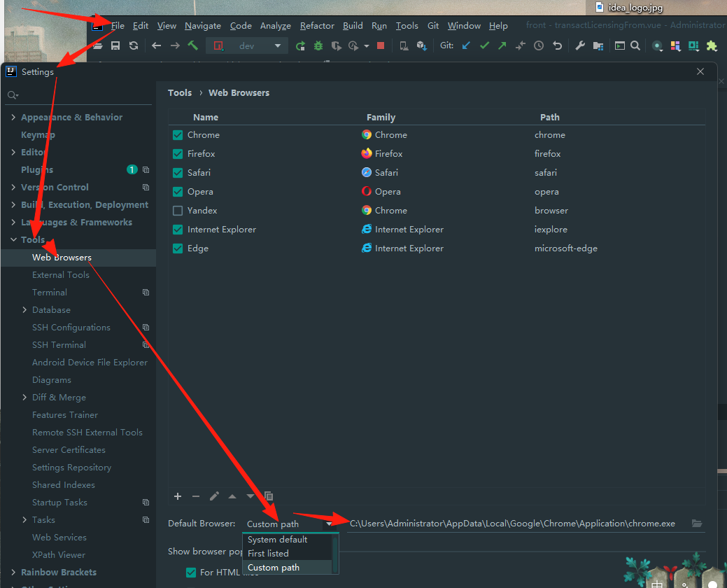The height and width of the screenshot is (588, 727).
Task: Navigate forward with right arrow icon
Action: (175, 45)
